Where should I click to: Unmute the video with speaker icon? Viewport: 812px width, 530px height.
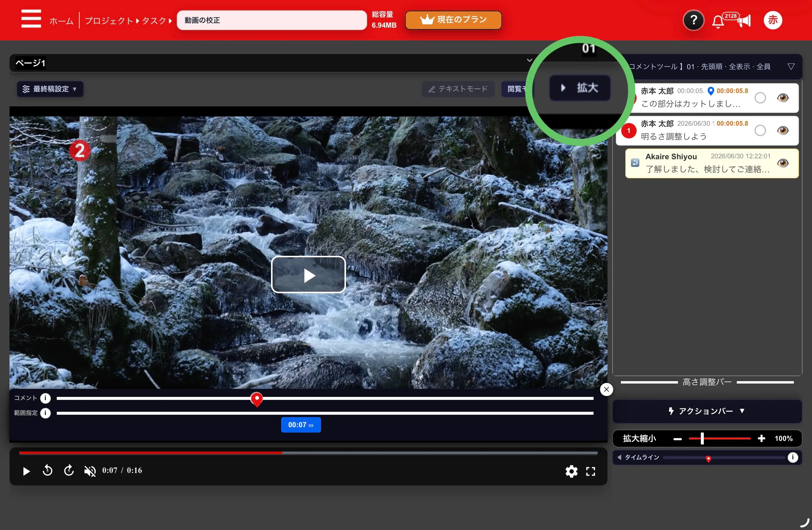pos(90,471)
